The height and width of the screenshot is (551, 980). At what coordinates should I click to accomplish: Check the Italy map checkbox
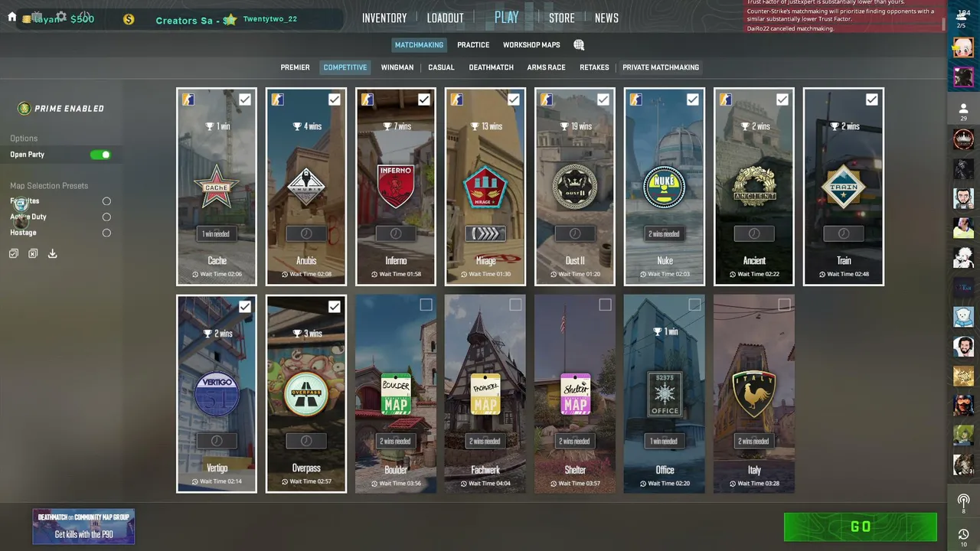(784, 305)
